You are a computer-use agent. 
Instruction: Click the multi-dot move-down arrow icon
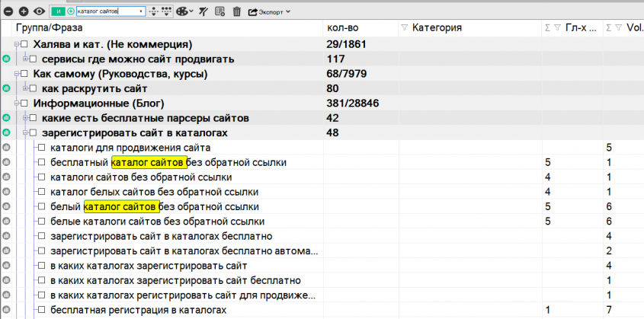click(x=166, y=12)
